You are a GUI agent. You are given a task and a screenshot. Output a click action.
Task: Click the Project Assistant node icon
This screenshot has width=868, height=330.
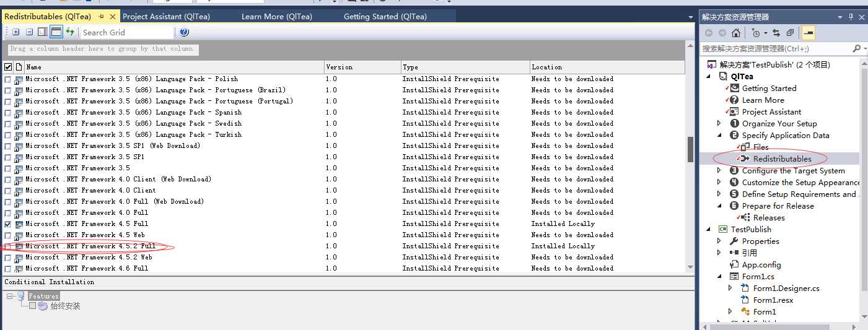735,111
